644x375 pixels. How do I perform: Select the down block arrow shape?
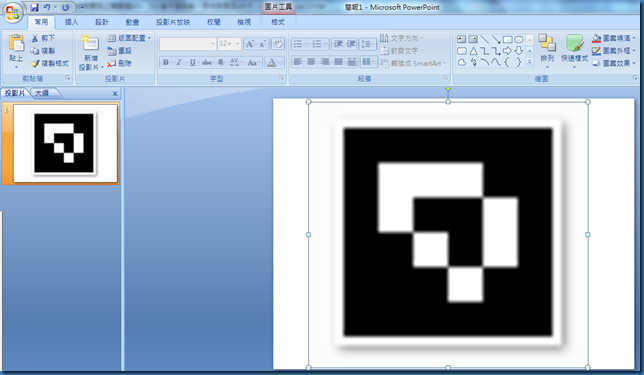pyautogui.click(x=519, y=51)
